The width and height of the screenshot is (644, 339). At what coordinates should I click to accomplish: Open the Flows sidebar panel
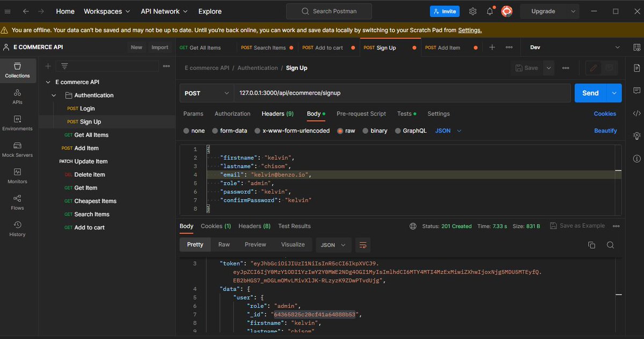(x=18, y=203)
